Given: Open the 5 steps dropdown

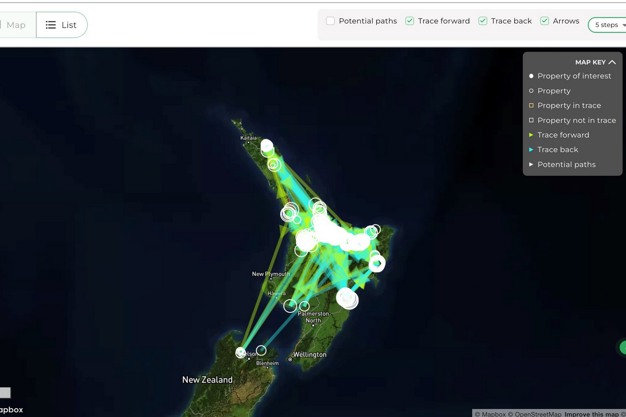Looking at the screenshot, I should pyautogui.click(x=608, y=25).
